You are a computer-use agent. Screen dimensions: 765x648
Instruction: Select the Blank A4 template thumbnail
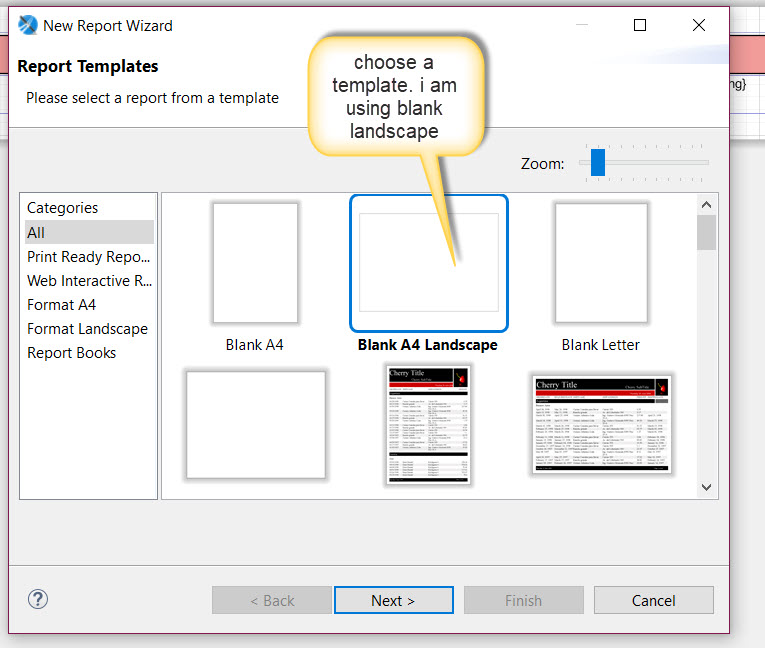[255, 262]
